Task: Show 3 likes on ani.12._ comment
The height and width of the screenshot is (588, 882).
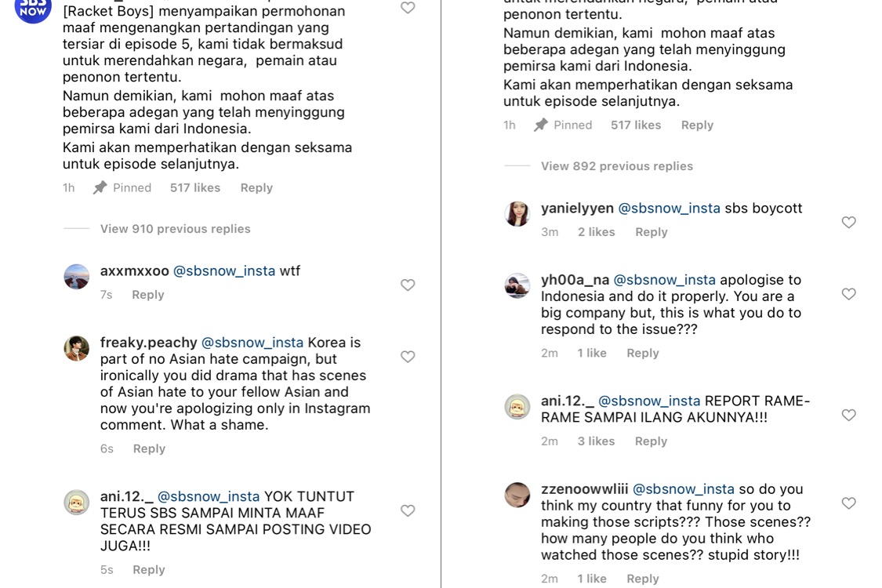Action: tap(597, 441)
